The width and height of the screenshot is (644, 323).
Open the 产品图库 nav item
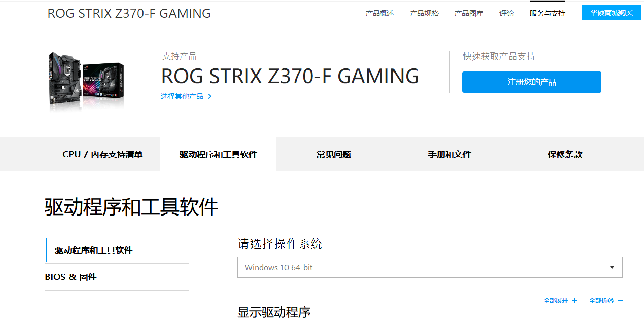click(469, 13)
